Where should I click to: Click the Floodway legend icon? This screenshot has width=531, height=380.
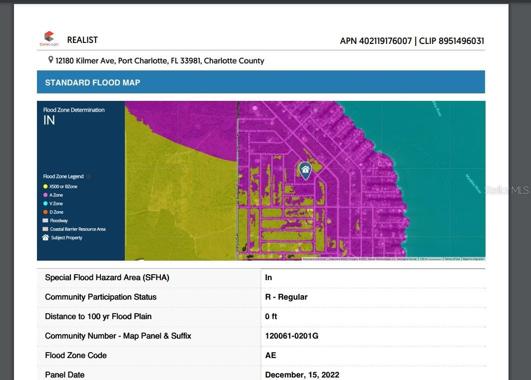pos(45,220)
